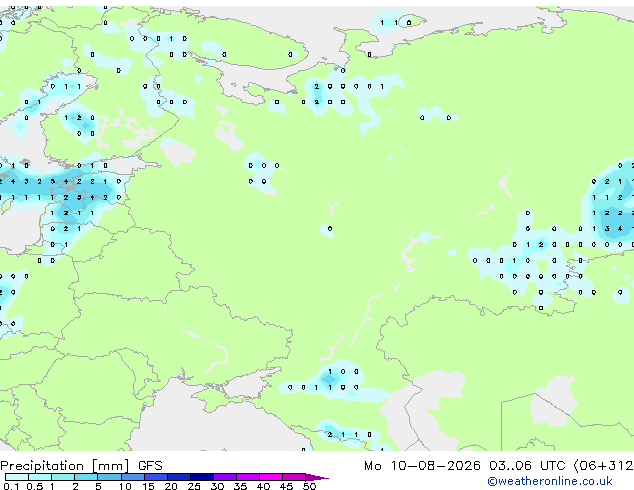
Task: Click legend swatch for 15–20 mm
Action: [x=155, y=477]
